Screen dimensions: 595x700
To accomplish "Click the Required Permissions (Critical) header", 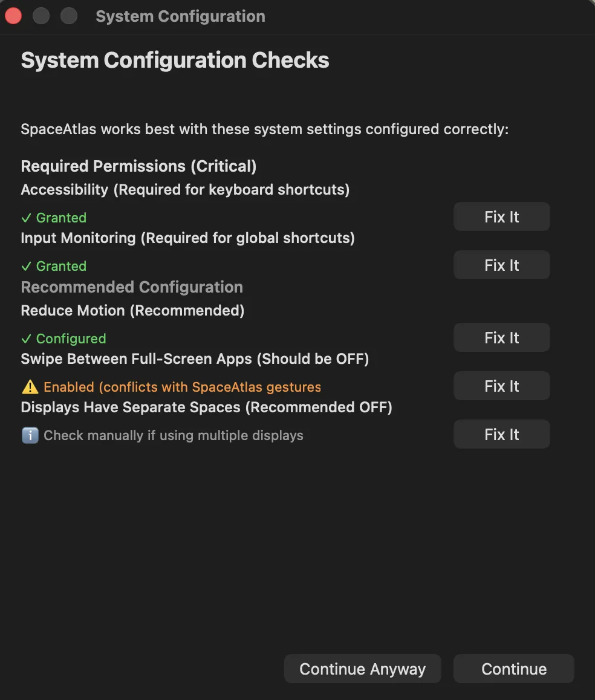I will click(x=138, y=166).
